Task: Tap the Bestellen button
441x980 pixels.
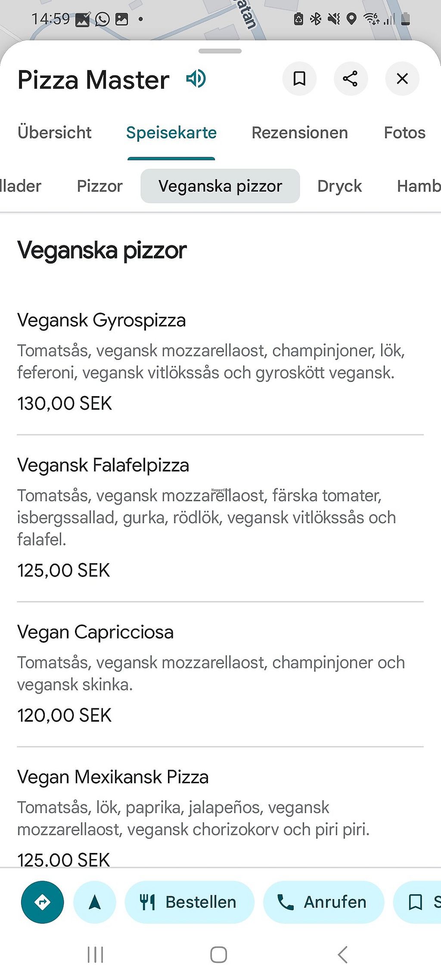Action: [x=189, y=902]
